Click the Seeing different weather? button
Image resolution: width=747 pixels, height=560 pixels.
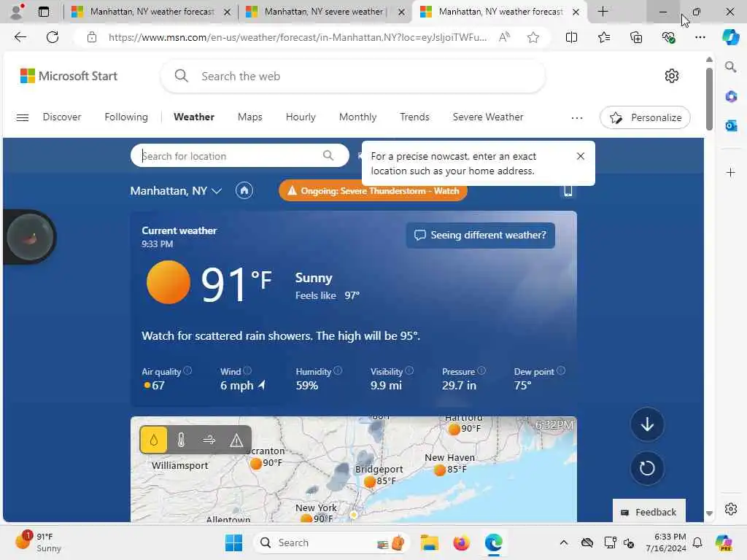point(480,236)
